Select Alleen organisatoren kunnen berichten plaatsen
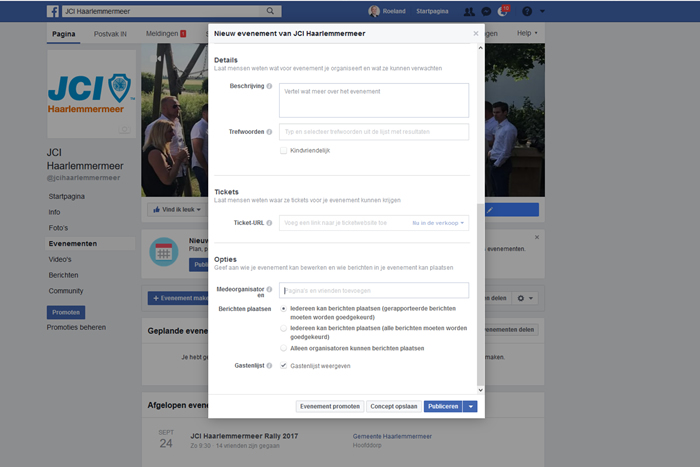700x467 pixels. click(283, 348)
